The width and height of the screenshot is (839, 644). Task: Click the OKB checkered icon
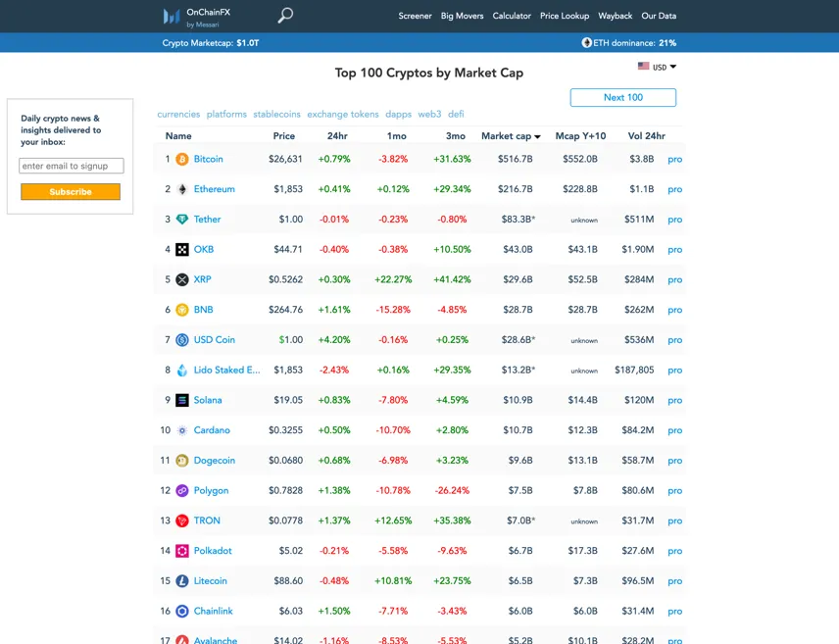click(182, 249)
